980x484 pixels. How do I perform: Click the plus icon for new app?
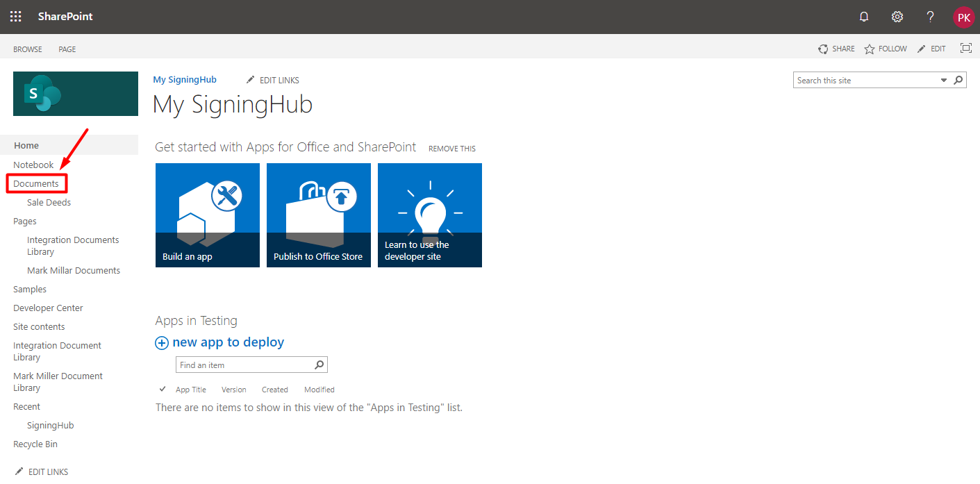(x=162, y=343)
